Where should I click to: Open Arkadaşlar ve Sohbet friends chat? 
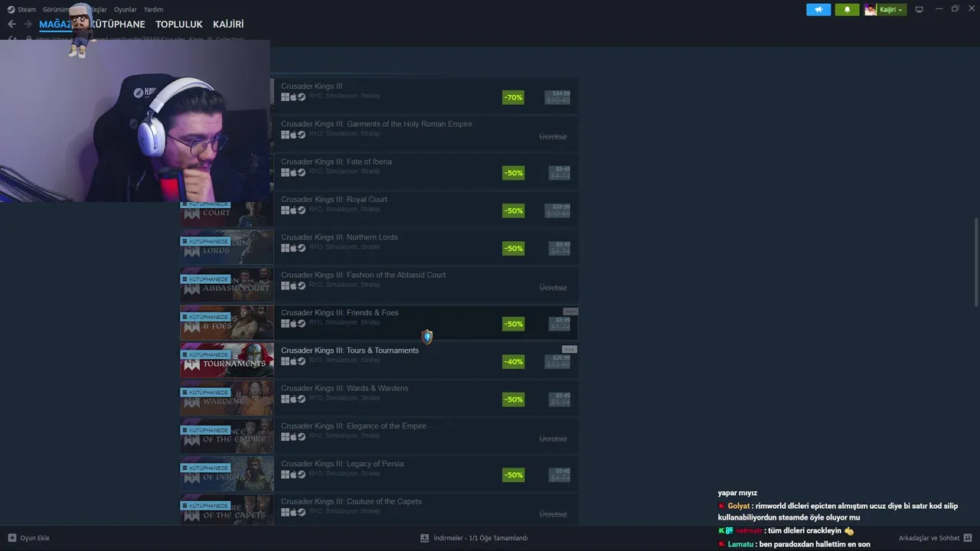pos(929,538)
